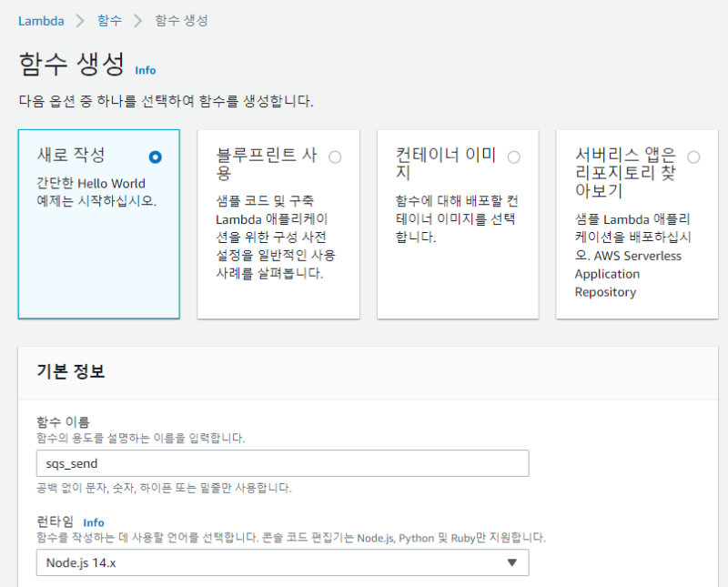
Task: Click the runtime dropdown arrow icon
Action: pos(511,562)
